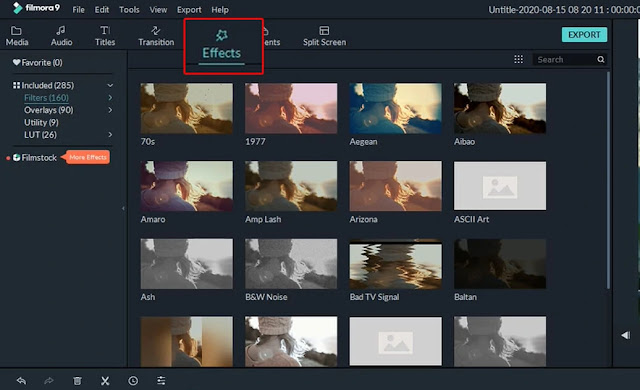Click the search magnifier icon

pos(600,60)
